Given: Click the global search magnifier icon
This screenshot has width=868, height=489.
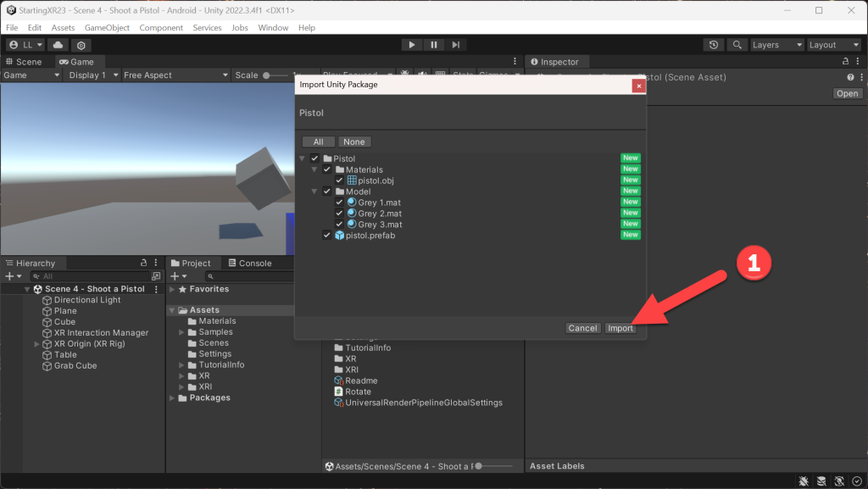Looking at the screenshot, I should (x=737, y=45).
